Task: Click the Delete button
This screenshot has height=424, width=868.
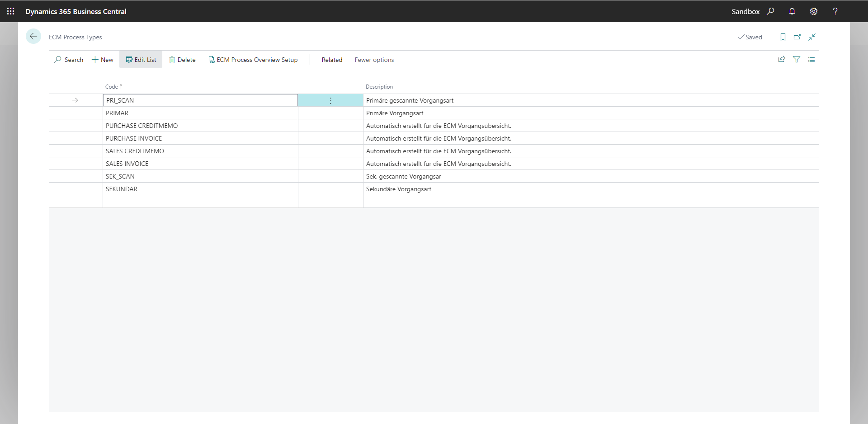Action: pos(182,60)
